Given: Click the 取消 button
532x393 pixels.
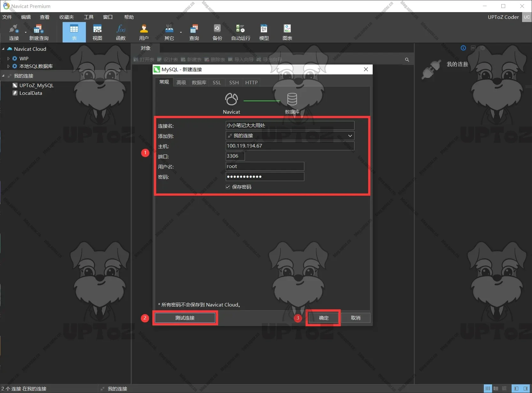Looking at the screenshot, I should (355, 318).
